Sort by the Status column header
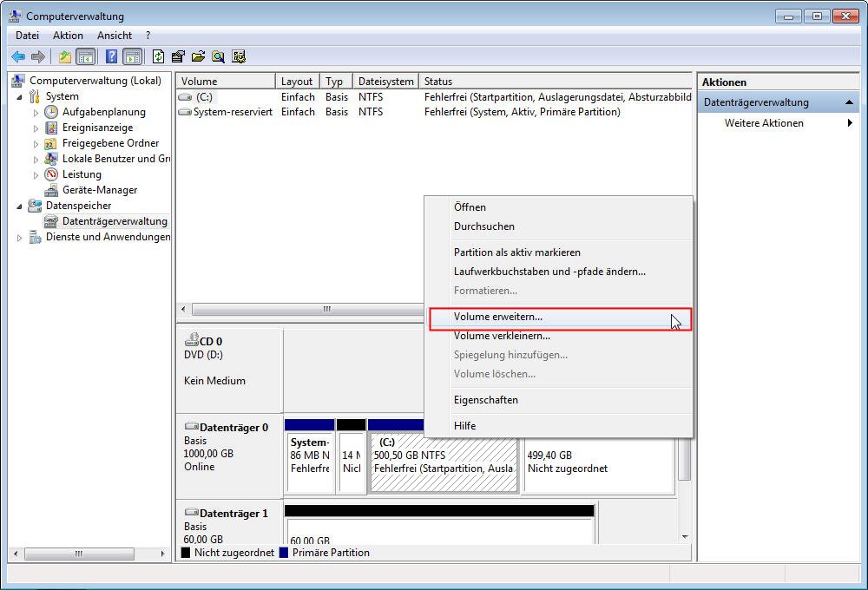 [x=556, y=82]
